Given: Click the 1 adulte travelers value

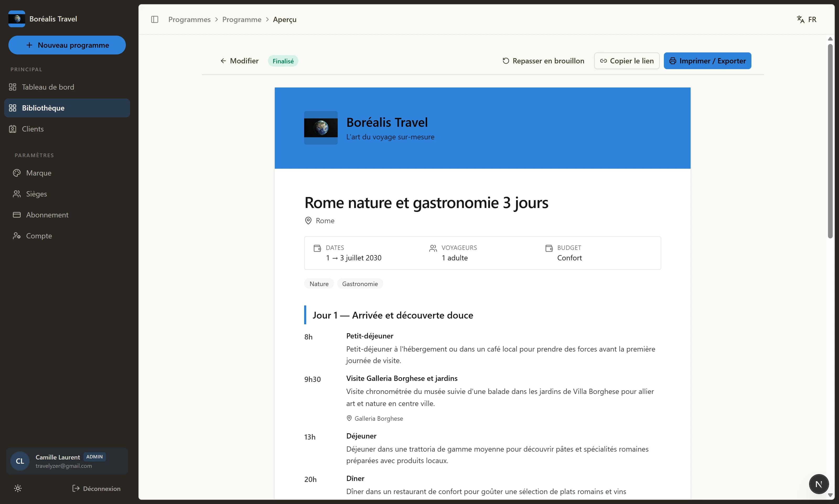Looking at the screenshot, I should click(455, 258).
